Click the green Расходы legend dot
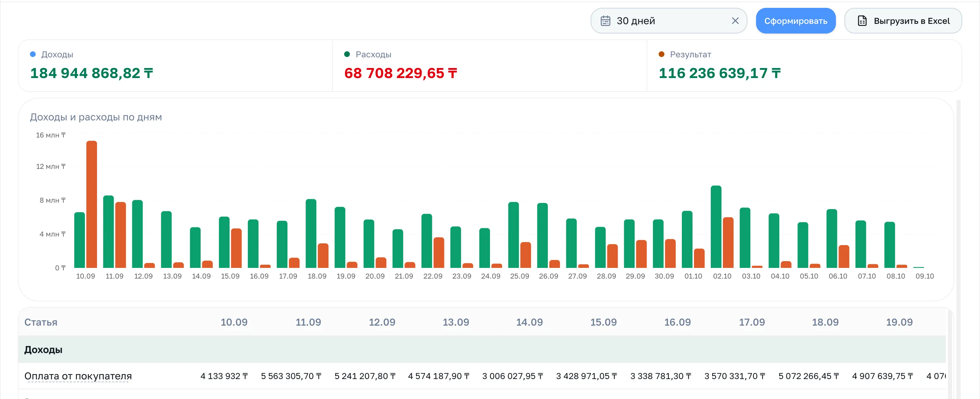The width and height of the screenshot is (980, 399). tap(347, 55)
